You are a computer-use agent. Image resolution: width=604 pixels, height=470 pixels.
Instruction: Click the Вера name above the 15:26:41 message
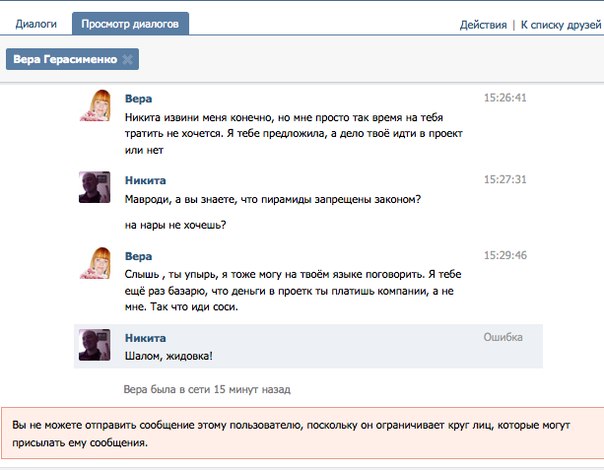tap(138, 99)
